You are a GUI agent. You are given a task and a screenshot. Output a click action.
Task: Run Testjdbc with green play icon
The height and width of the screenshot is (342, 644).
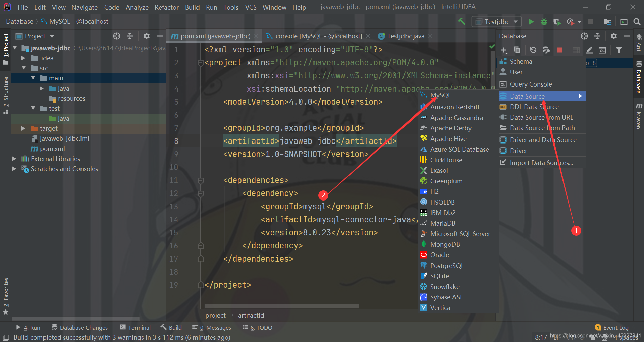(x=531, y=22)
